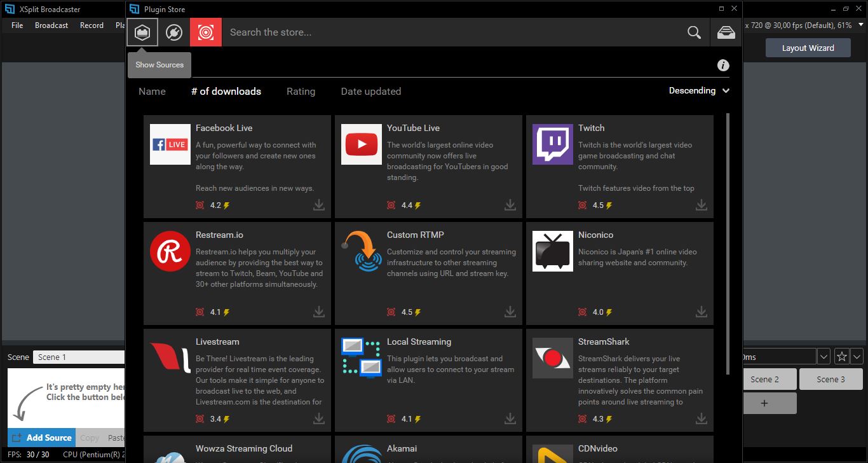
Task: Open the Descending sort order dropdown
Action: pyautogui.click(x=699, y=91)
